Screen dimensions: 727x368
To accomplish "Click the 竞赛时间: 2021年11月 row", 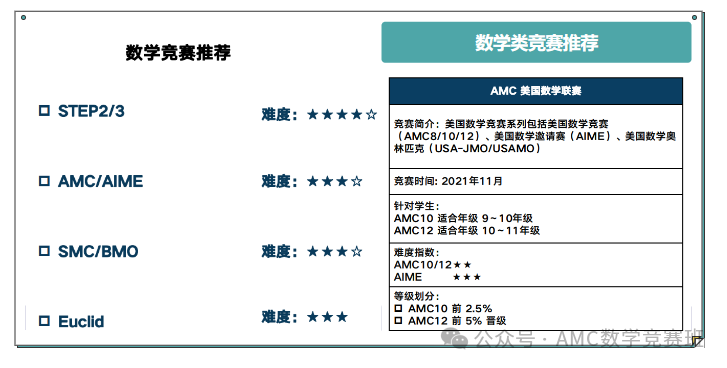I will click(536, 181).
